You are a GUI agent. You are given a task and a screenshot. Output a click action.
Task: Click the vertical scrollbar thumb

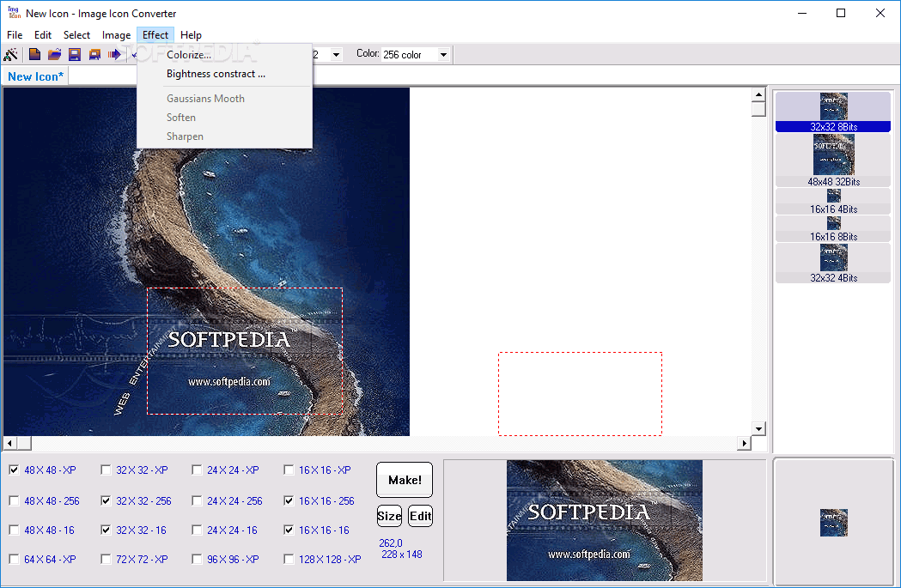758,109
